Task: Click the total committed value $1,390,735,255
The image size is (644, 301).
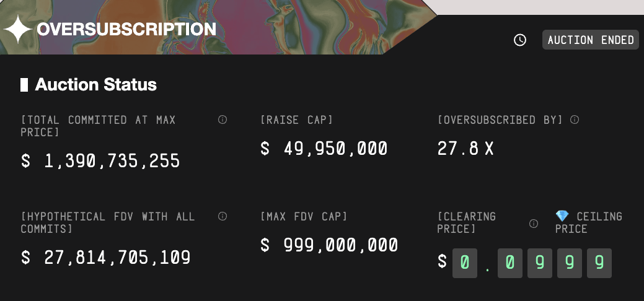Action: pyautogui.click(x=100, y=160)
